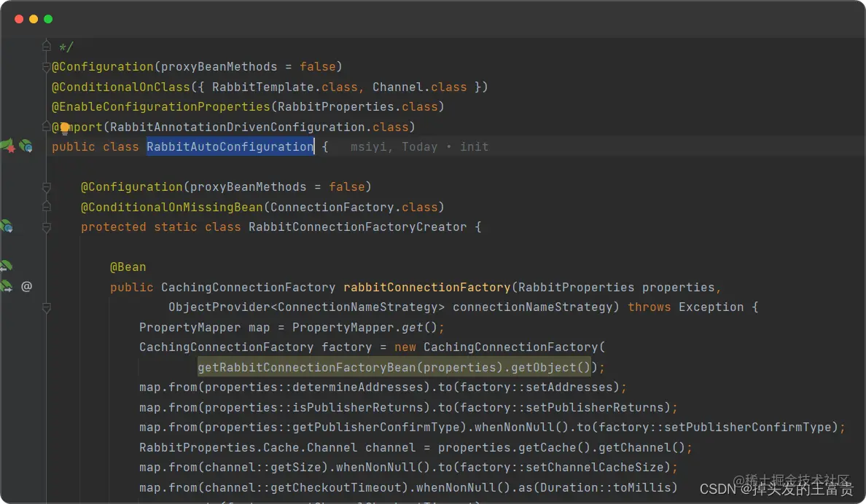866x504 pixels.
Task: Click the 'throws' keyword in the method signature
Action: [x=649, y=307]
